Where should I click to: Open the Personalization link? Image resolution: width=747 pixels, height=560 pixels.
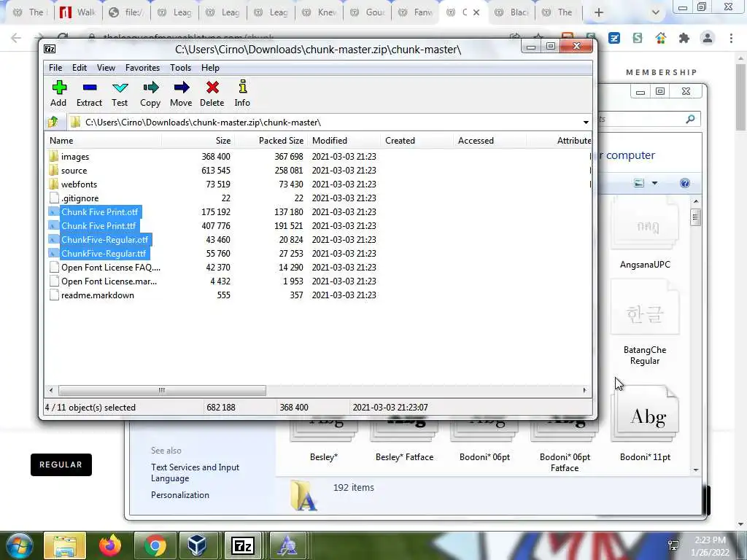(x=180, y=495)
